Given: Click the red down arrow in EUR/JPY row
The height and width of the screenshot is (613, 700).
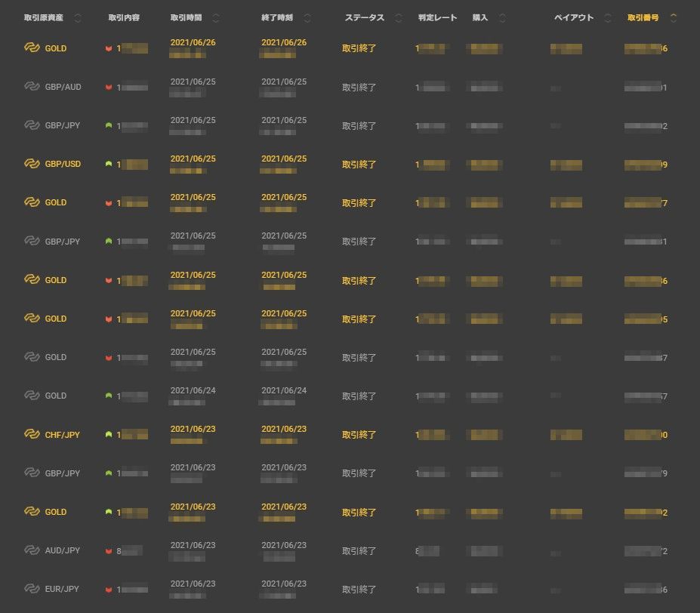Looking at the screenshot, I should [109, 590].
